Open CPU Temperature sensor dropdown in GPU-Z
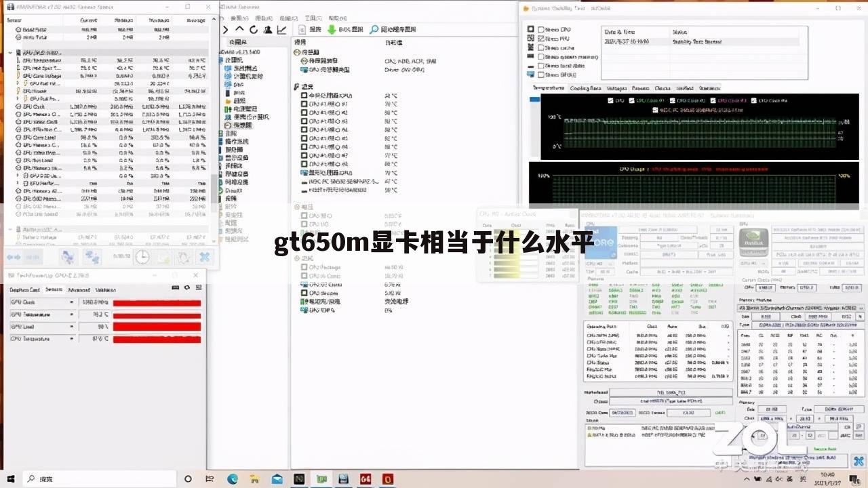 pyautogui.click(x=72, y=338)
